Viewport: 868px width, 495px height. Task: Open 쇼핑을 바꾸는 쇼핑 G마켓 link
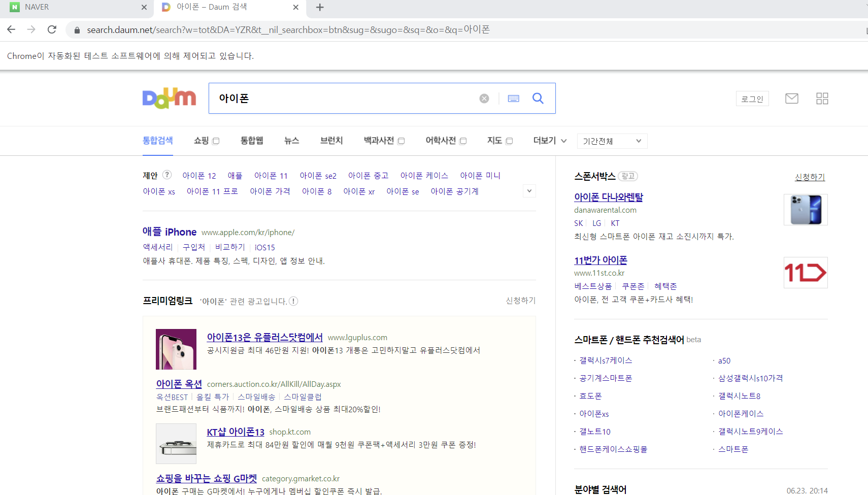pos(207,478)
